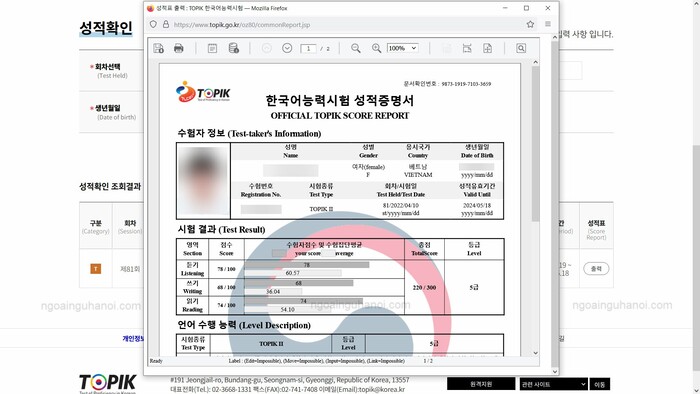Click the padlock site info icon

pos(166,24)
